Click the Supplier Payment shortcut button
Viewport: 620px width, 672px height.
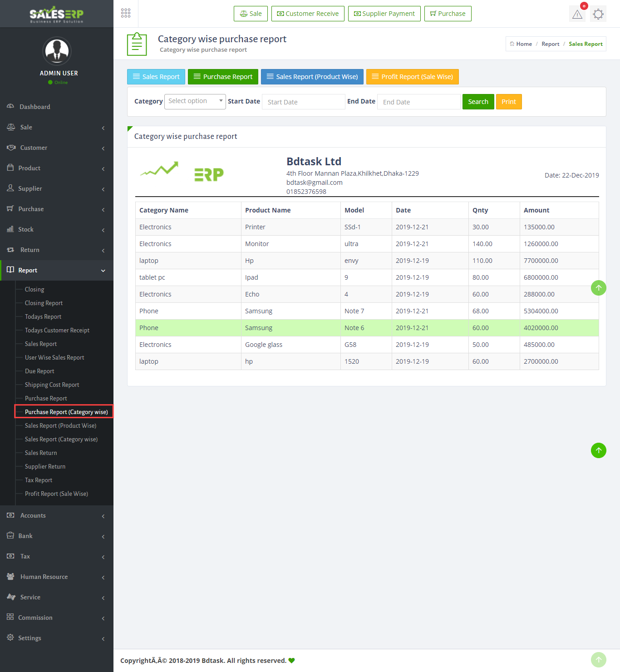384,14
